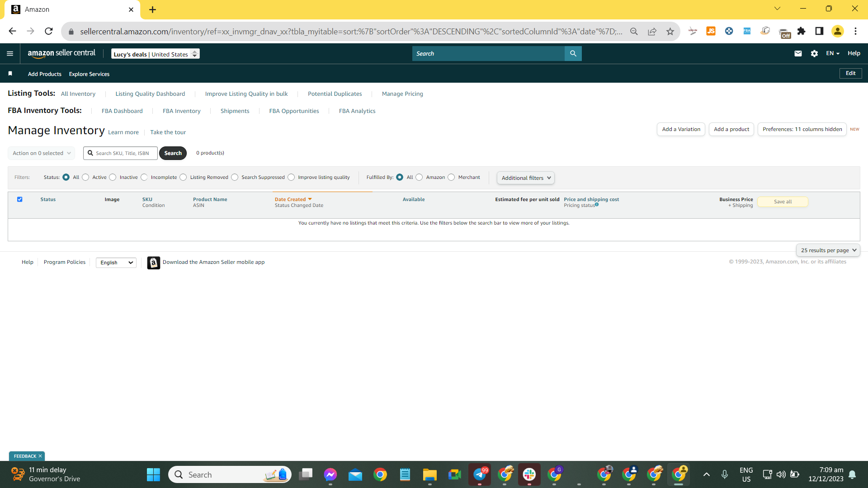Click the Amazon Seller mobile app icon
The width and height of the screenshot is (868, 488).
(154, 263)
